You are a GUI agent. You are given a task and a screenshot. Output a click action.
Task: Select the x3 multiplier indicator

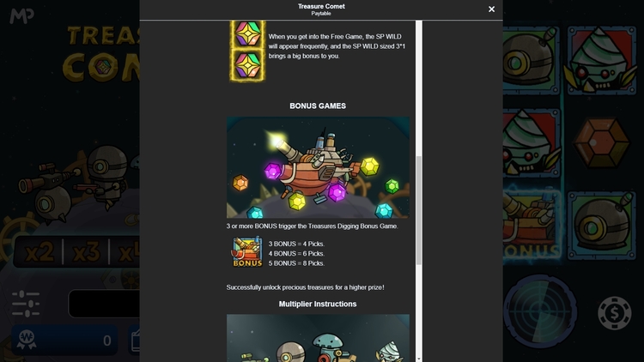coord(86,251)
